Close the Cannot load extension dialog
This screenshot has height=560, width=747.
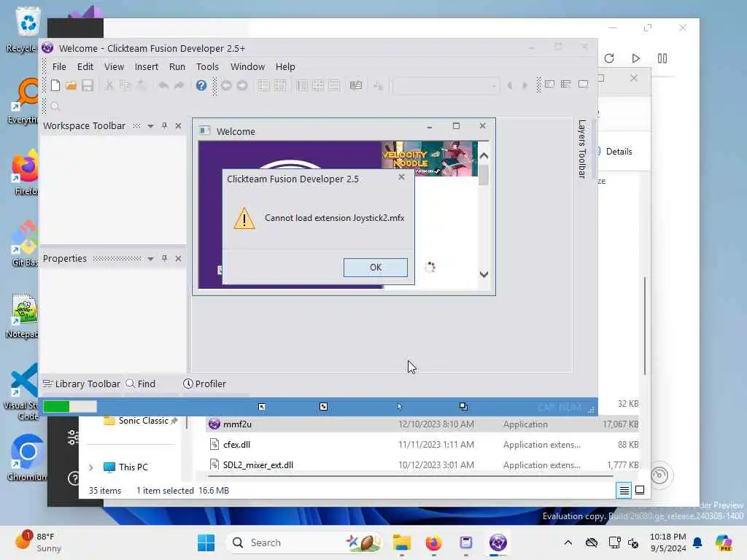coord(402,177)
